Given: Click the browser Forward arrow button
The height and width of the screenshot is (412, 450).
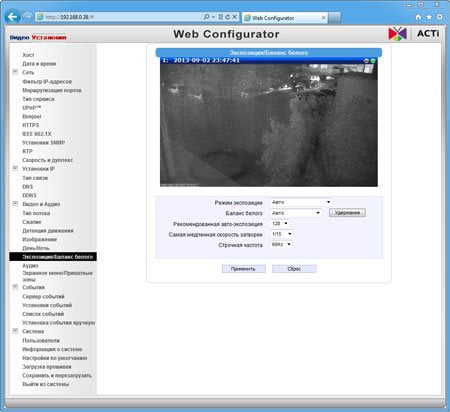Looking at the screenshot, I should [28, 16].
